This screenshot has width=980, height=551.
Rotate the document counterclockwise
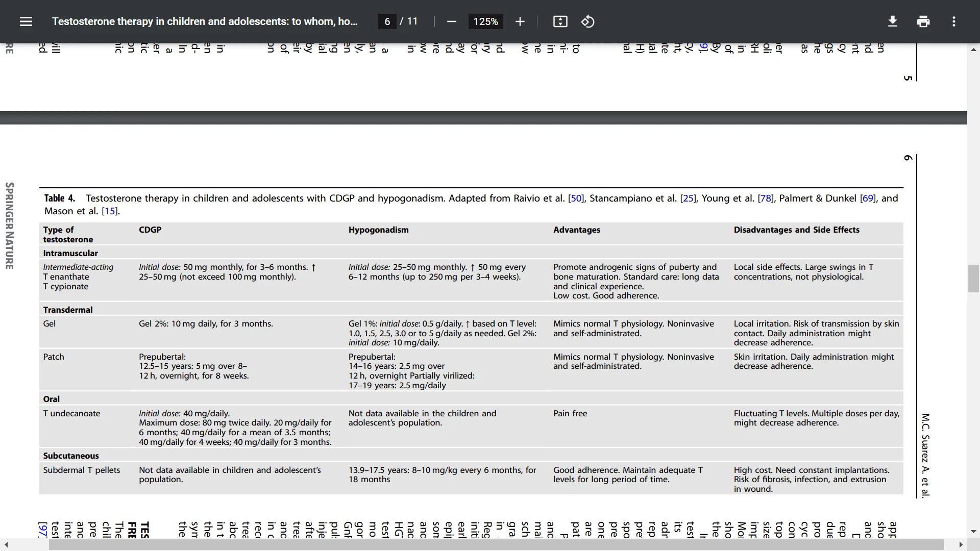pyautogui.click(x=587, y=21)
